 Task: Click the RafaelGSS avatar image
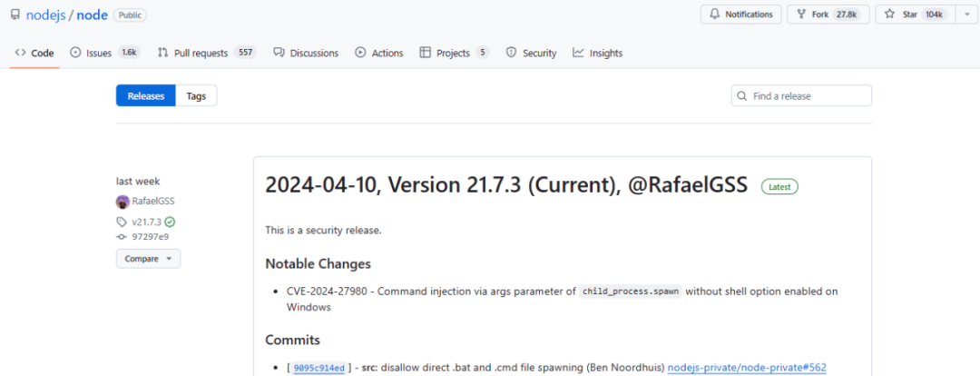(x=122, y=202)
